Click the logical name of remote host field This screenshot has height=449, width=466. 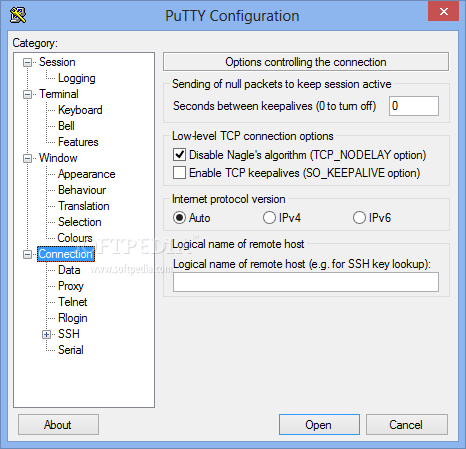(x=306, y=282)
